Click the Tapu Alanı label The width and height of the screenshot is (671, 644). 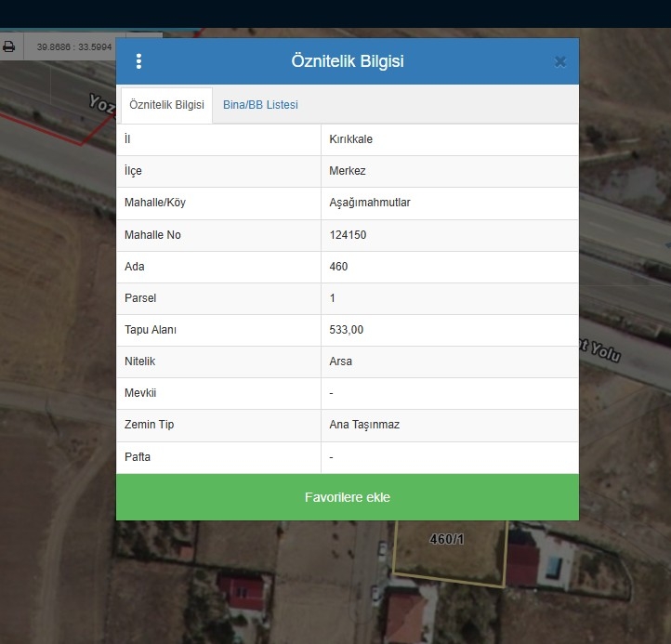pos(151,330)
